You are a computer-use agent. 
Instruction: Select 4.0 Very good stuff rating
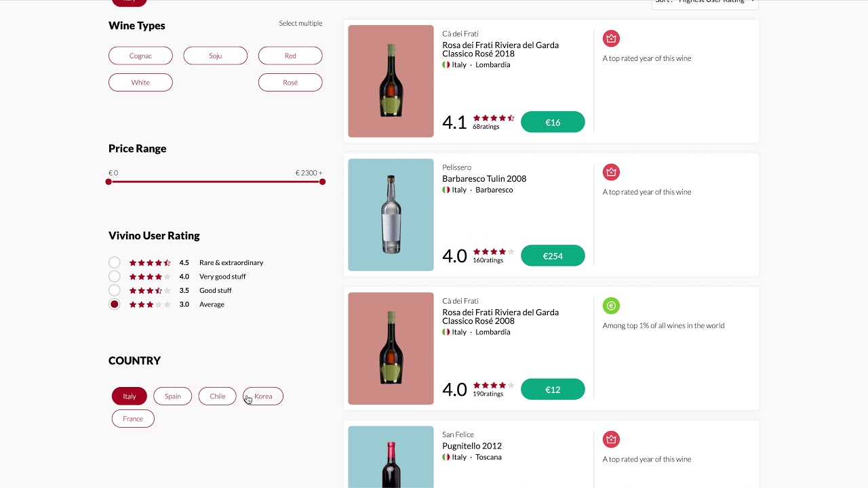[x=115, y=277]
